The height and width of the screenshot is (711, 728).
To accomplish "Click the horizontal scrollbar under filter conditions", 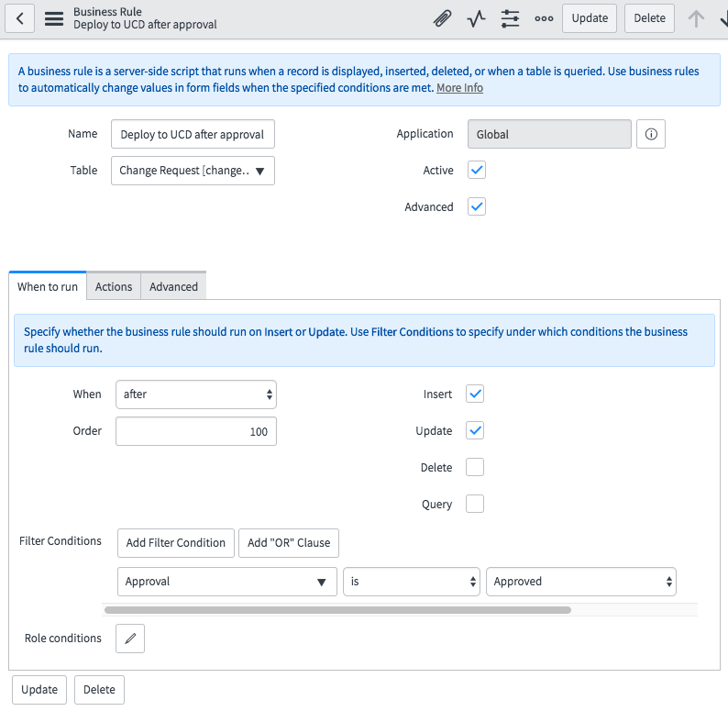I will [337, 609].
